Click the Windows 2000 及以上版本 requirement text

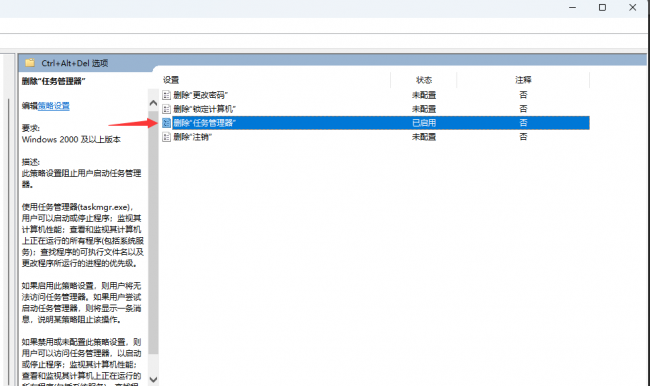pos(71,139)
